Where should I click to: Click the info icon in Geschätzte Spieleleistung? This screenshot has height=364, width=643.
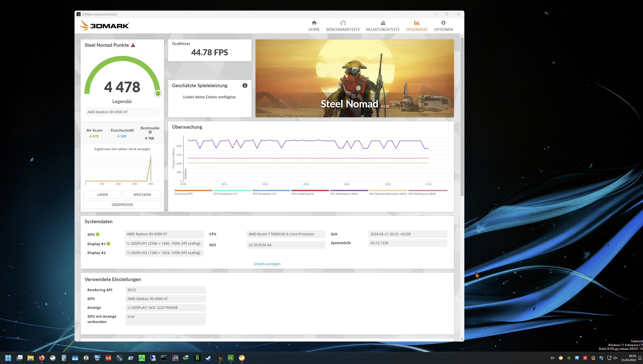(245, 85)
